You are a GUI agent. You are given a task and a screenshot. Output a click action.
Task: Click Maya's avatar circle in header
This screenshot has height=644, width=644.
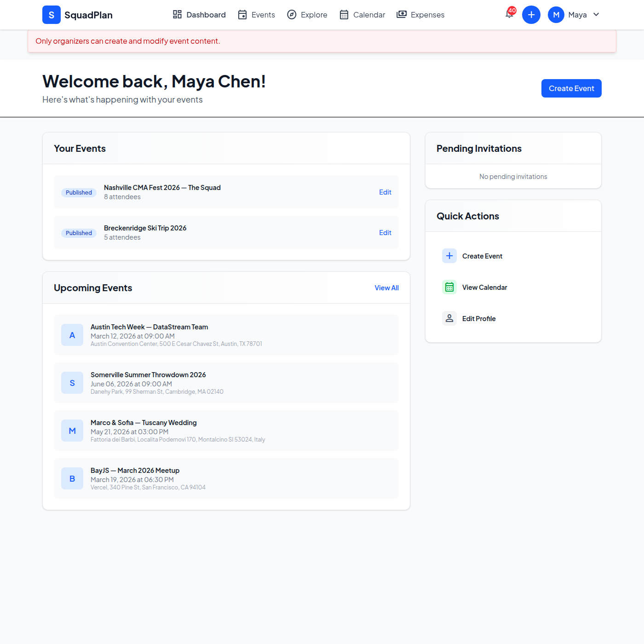(556, 15)
